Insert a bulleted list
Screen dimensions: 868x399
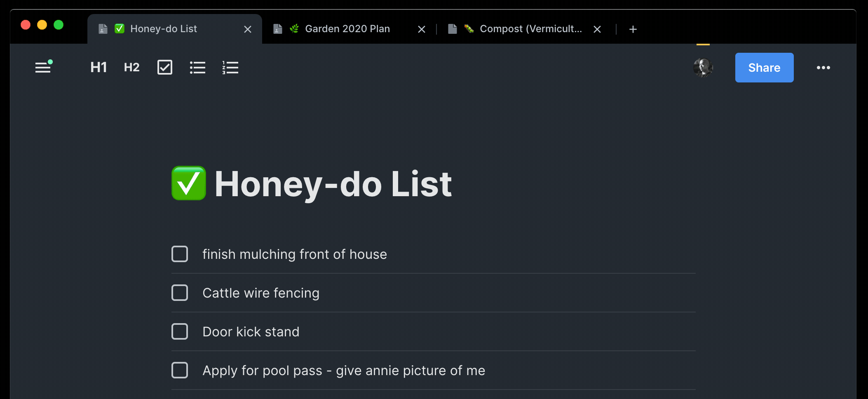[x=197, y=67]
